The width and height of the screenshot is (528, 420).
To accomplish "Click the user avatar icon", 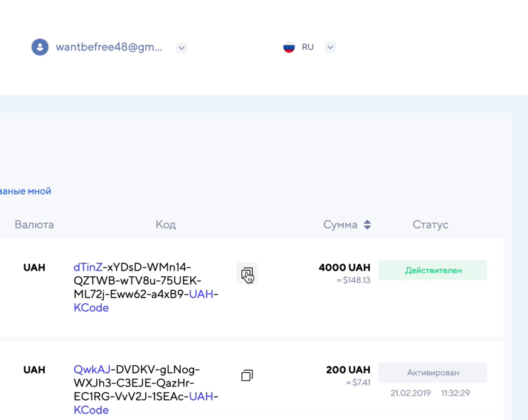I will [40, 47].
